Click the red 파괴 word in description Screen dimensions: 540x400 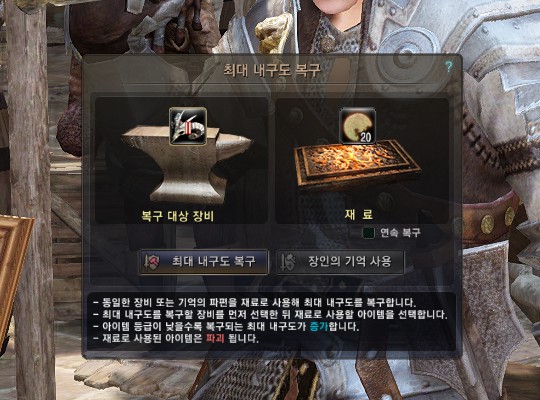tap(215, 338)
